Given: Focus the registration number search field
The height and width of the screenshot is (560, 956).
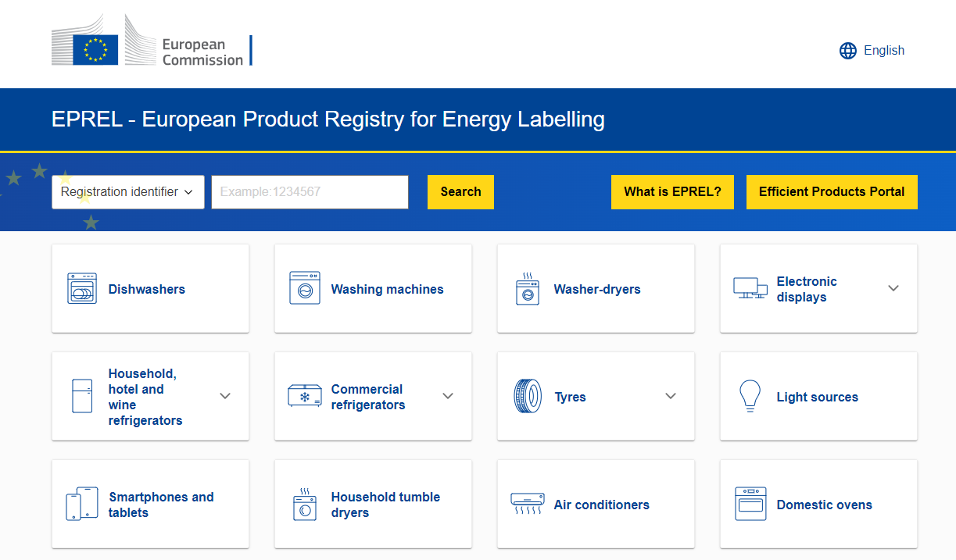Looking at the screenshot, I should tap(310, 192).
